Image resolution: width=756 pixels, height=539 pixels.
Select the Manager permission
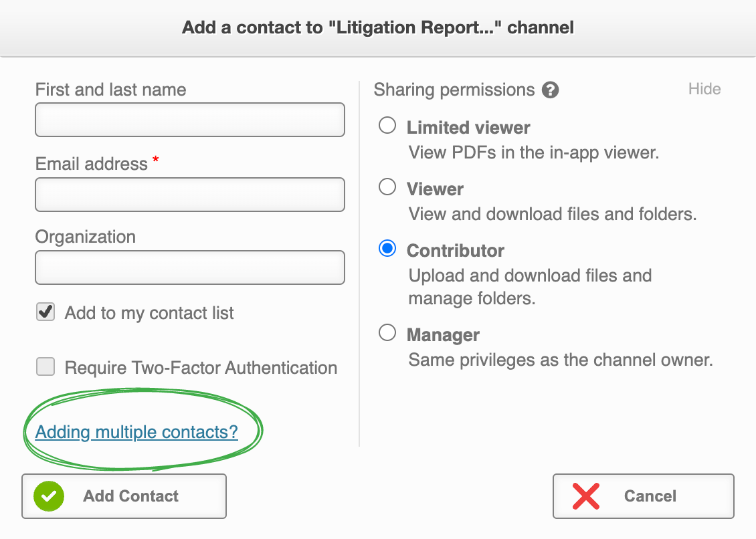(x=387, y=332)
